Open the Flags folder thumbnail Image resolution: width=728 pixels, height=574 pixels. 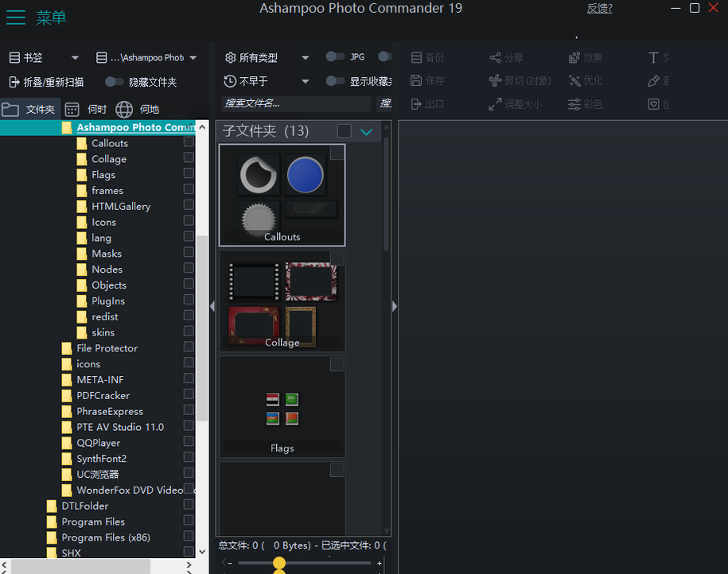pos(282,407)
